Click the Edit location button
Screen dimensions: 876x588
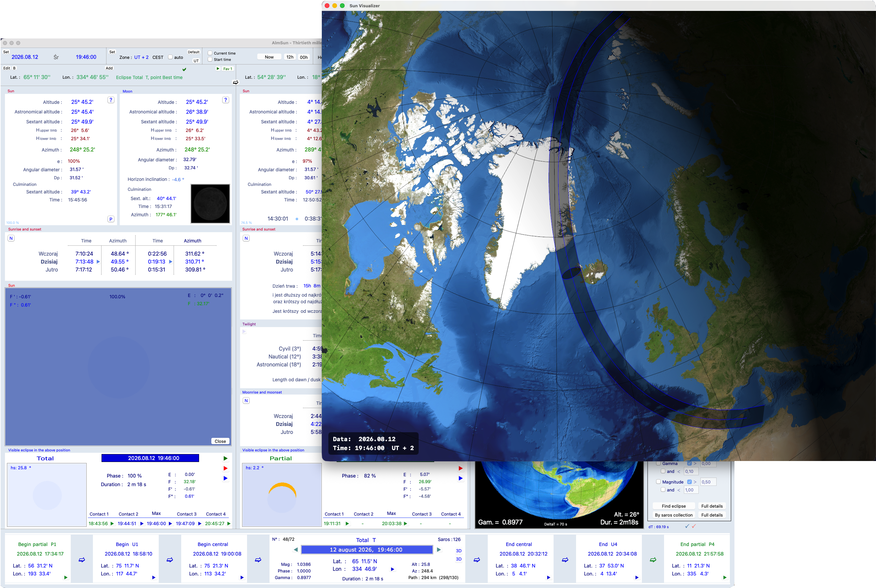(x=7, y=68)
